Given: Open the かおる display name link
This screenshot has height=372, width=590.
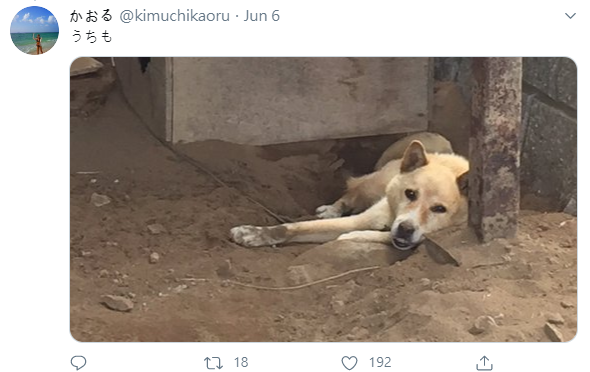Looking at the screenshot, I should tap(91, 16).
